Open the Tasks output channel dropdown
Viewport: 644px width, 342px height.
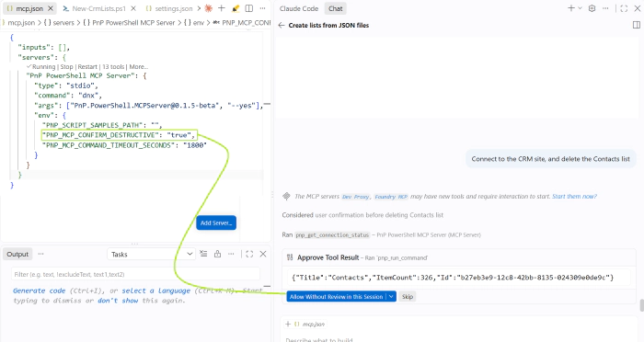point(151,254)
